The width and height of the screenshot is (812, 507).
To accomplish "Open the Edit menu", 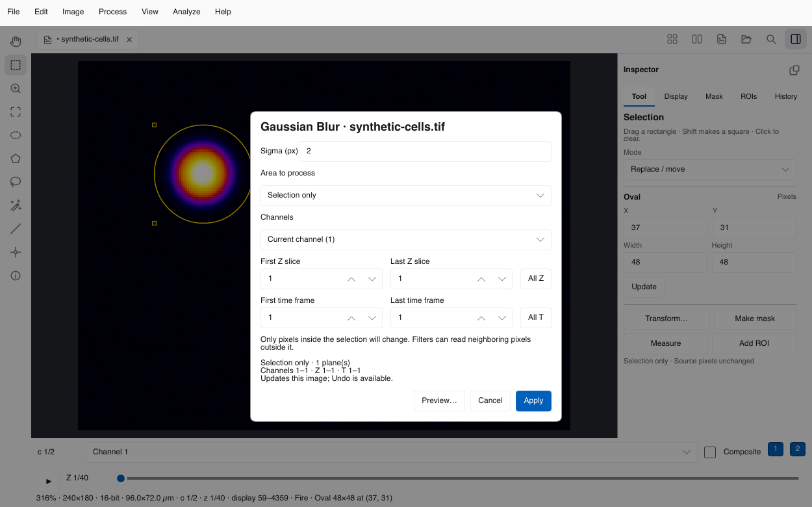I will 42,12.
